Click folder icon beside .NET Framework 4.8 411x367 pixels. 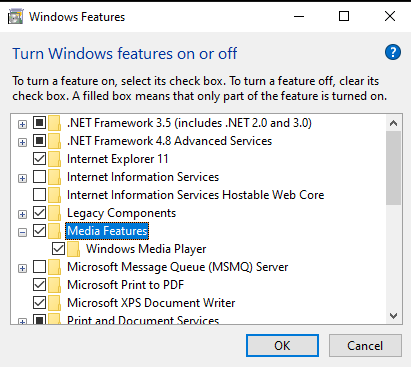[x=54, y=141]
